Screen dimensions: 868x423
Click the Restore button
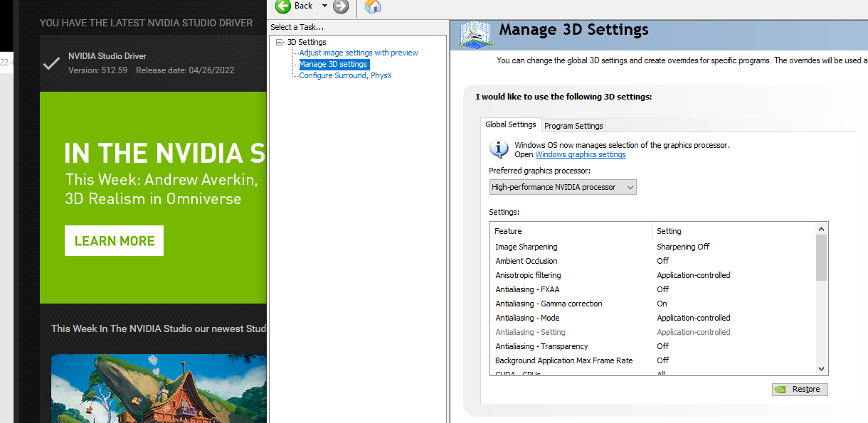(x=800, y=390)
